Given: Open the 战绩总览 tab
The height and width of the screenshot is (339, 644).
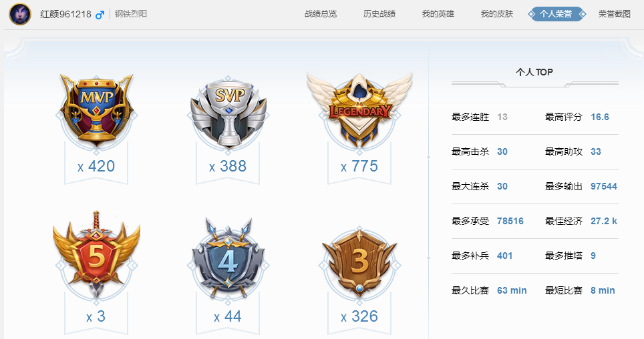Looking at the screenshot, I should pyautogui.click(x=321, y=14).
